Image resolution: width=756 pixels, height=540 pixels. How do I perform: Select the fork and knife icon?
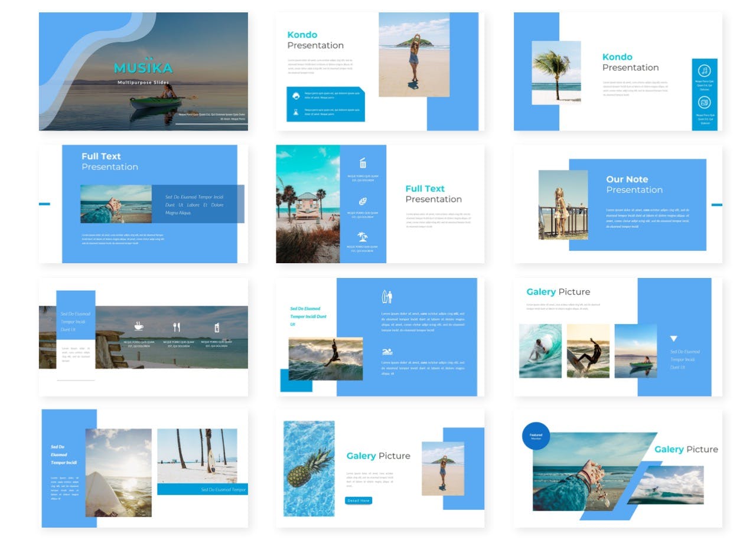(x=176, y=327)
